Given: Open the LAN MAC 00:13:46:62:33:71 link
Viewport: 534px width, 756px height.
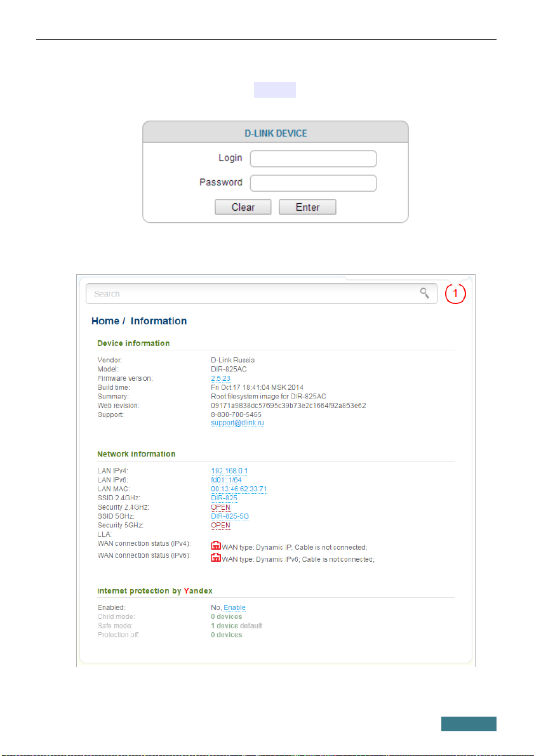Looking at the screenshot, I should pyautogui.click(x=239, y=489).
